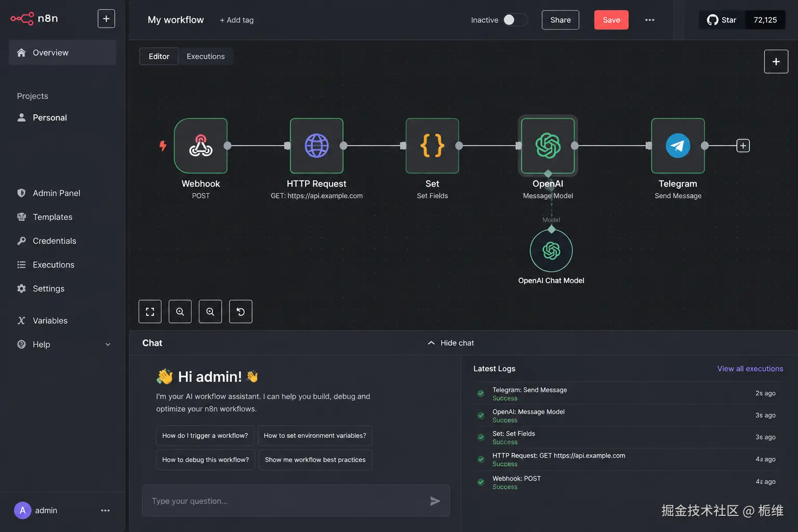The image size is (798, 532).
Task: Click the My workflow title
Action: pos(176,20)
